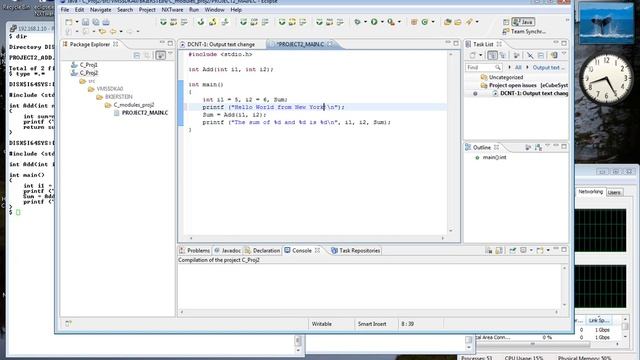Click the editor vertical scrollbar
Image resolution: width=640 pixels, height=360 pixels.
(451, 142)
